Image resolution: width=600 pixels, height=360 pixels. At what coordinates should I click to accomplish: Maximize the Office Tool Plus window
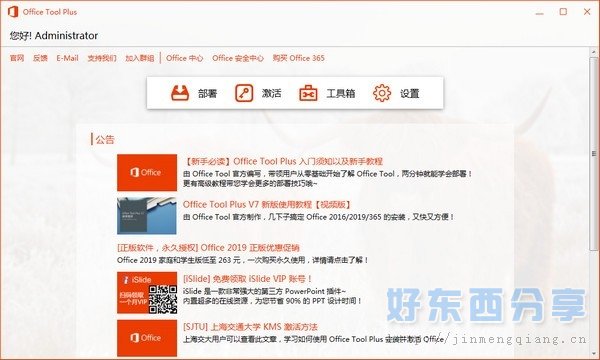coord(563,12)
